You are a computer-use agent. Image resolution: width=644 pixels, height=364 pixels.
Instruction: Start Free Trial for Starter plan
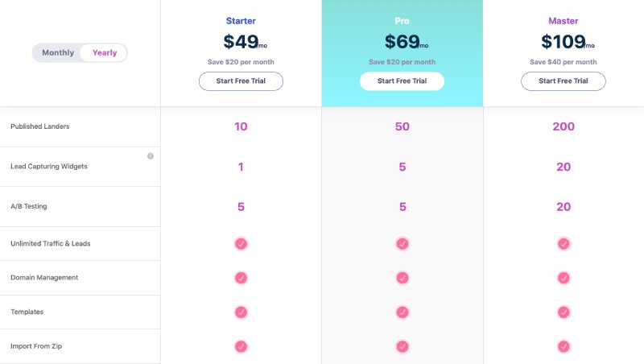pyautogui.click(x=241, y=81)
